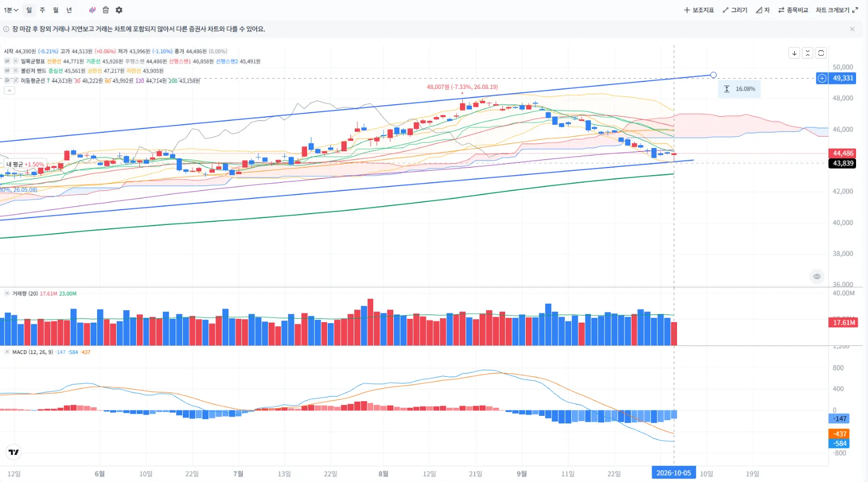This screenshot has height=482, width=868.
Task: Dismiss the after-hours trading notice banner
Action: click(852, 29)
